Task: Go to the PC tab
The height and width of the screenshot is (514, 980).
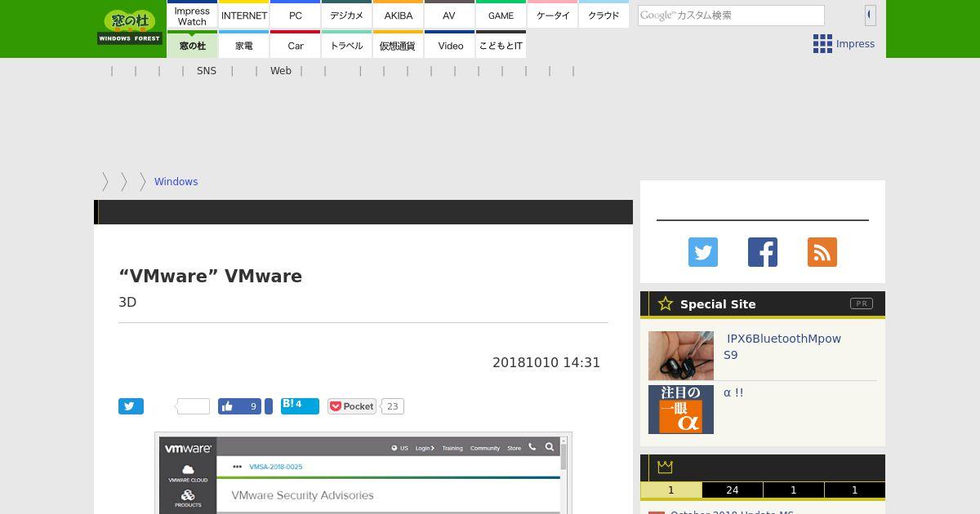Action: pos(296,16)
